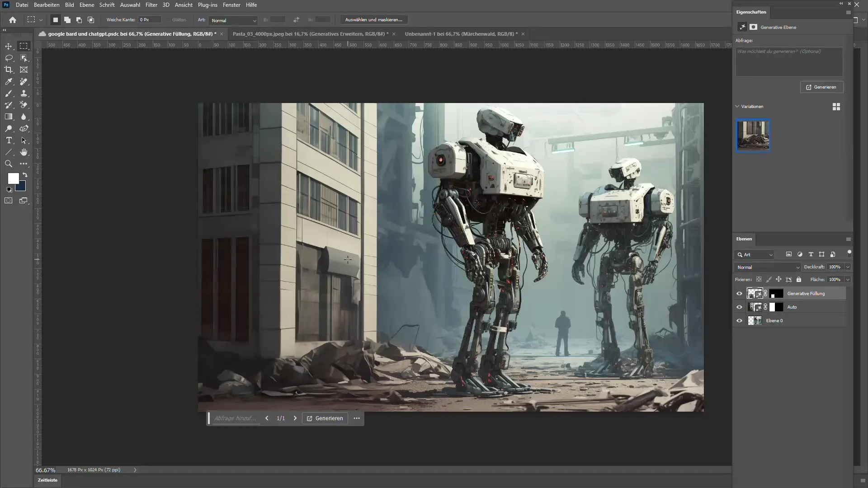Toggle visibility of Ebene 0 layer
Image resolution: width=868 pixels, height=488 pixels.
click(739, 320)
